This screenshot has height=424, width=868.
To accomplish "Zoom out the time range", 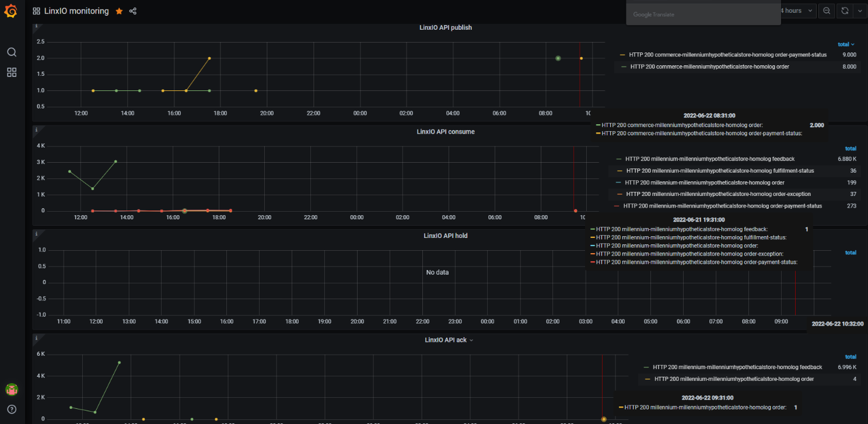I will 827,11.
